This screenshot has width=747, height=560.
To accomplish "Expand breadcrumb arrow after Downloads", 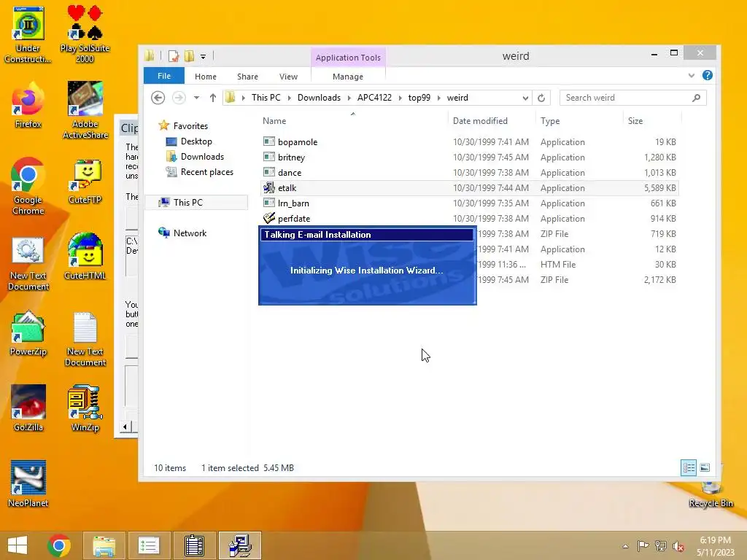I will pyautogui.click(x=349, y=98).
